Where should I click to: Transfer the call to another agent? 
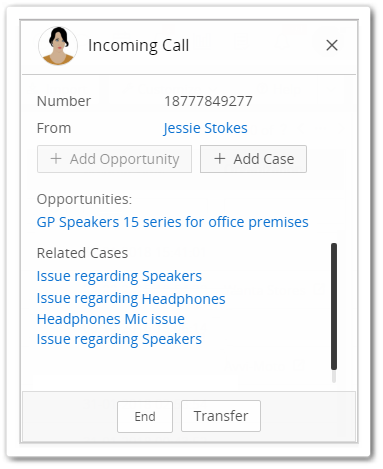coord(221,416)
